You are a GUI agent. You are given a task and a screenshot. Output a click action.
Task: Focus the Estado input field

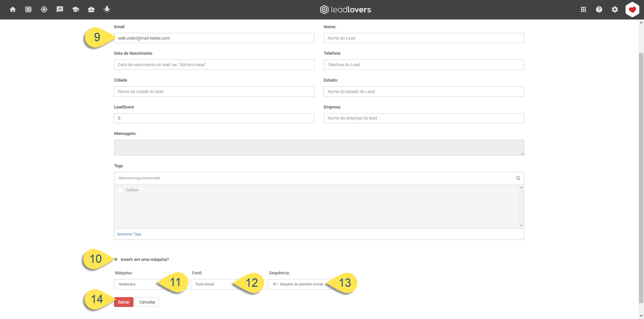click(x=424, y=92)
